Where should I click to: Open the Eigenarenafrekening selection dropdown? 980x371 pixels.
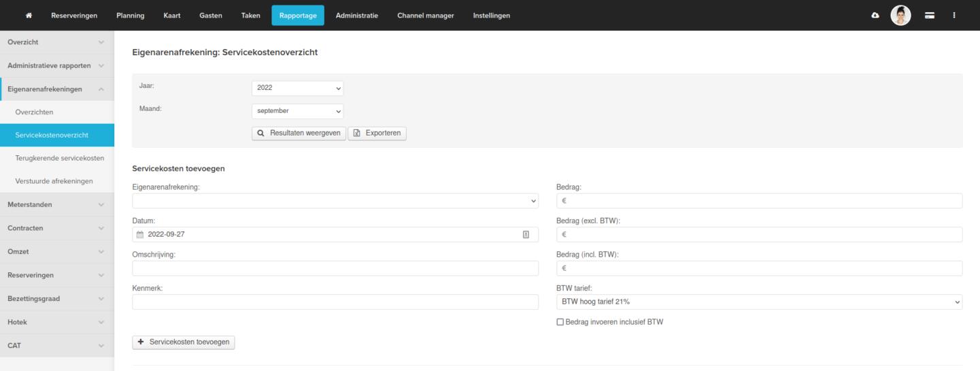coord(335,201)
